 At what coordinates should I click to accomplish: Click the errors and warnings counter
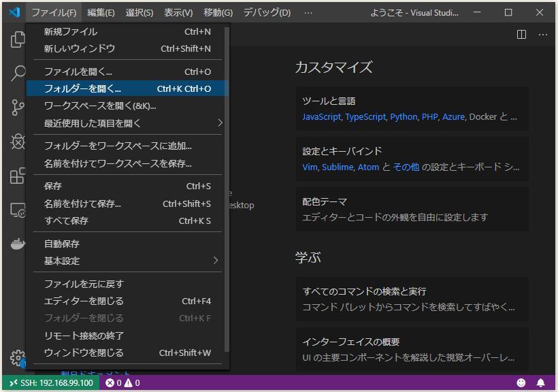[x=122, y=382]
